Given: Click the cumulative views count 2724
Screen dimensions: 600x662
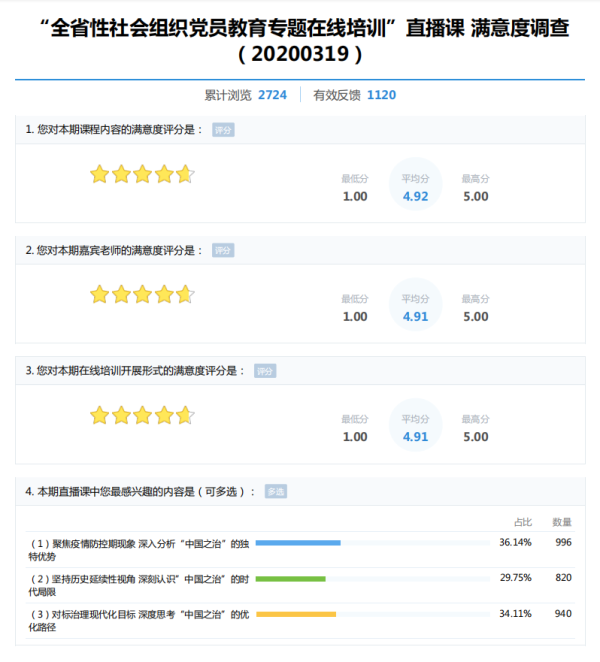Looking at the screenshot, I should pyautogui.click(x=272, y=95).
